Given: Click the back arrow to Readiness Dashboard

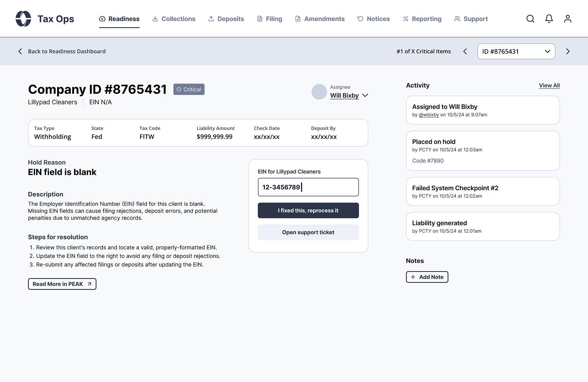Looking at the screenshot, I should coord(20,51).
